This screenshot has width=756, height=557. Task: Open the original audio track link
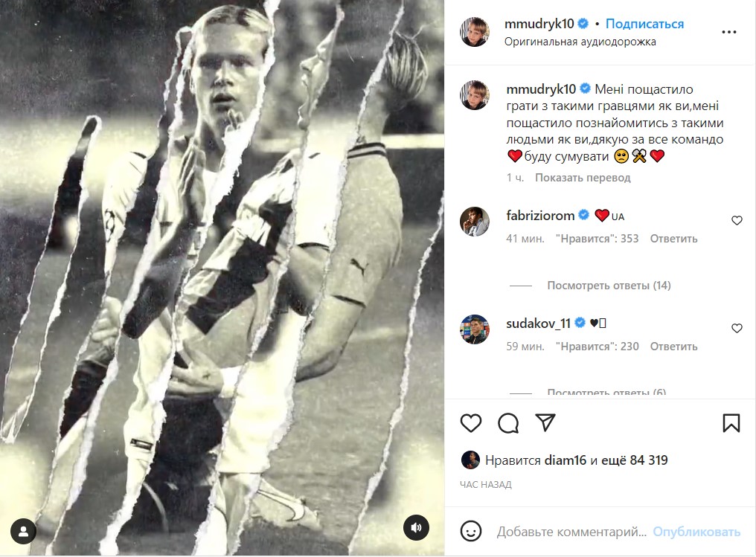(x=580, y=42)
